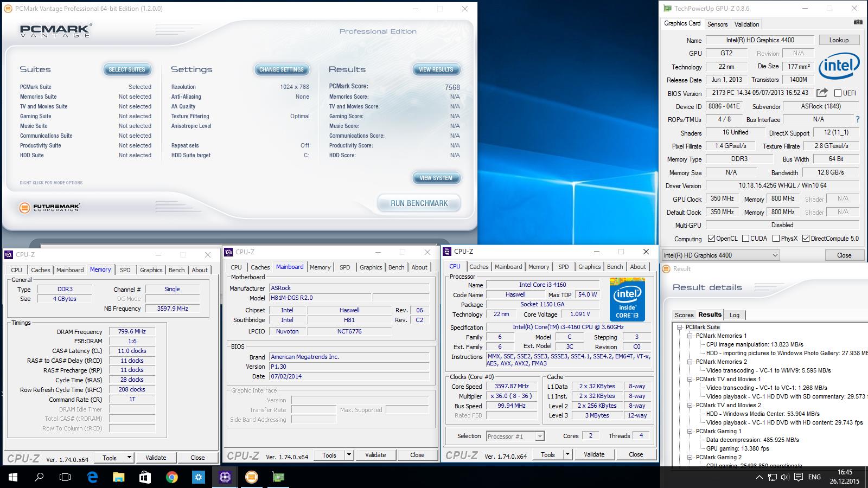This screenshot has width=868, height=488.
Task: Show hidden system tray icons
Action: pyautogui.click(x=759, y=477)
